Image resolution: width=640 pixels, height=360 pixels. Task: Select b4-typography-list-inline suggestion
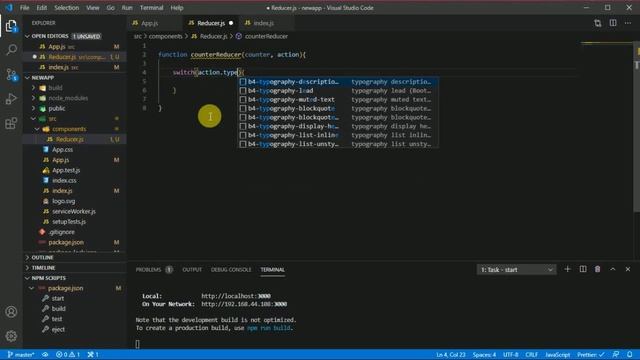pos(339,135)
